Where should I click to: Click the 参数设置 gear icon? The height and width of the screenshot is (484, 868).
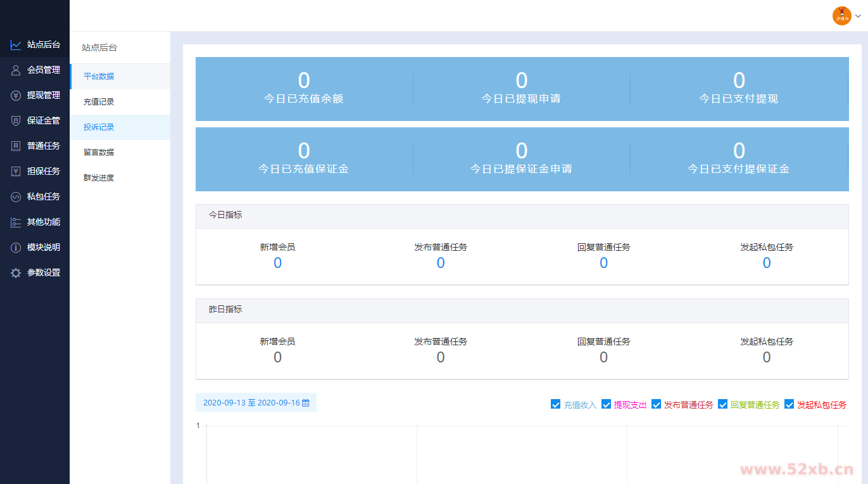point(16,273)
